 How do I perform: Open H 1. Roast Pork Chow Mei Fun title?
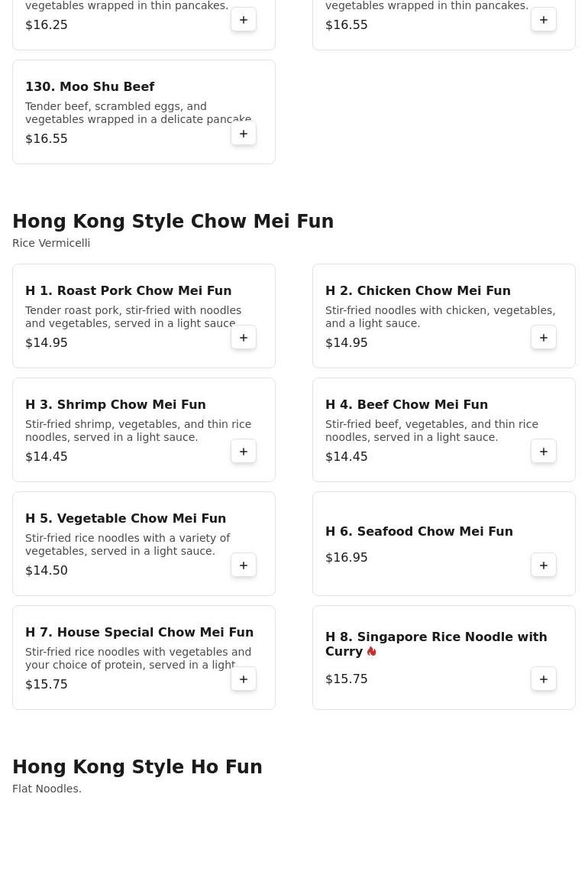[x=128, y=290]
